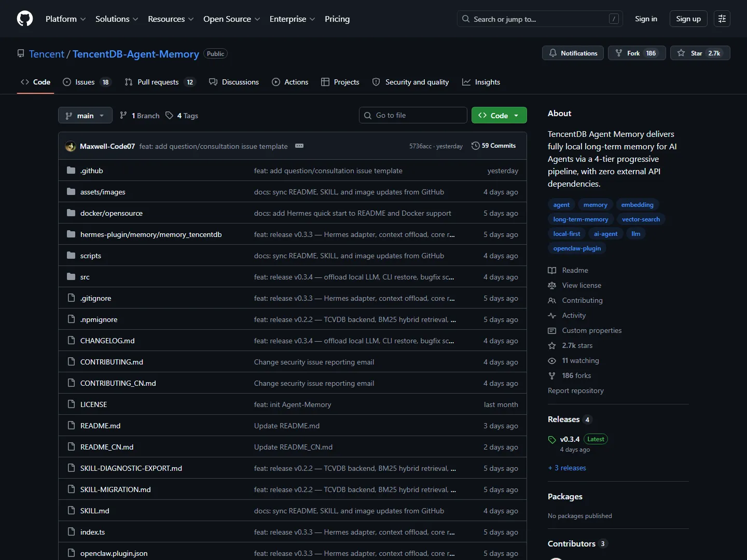Open the Activity link
This screenshot has height=560, width=747.
567,315
